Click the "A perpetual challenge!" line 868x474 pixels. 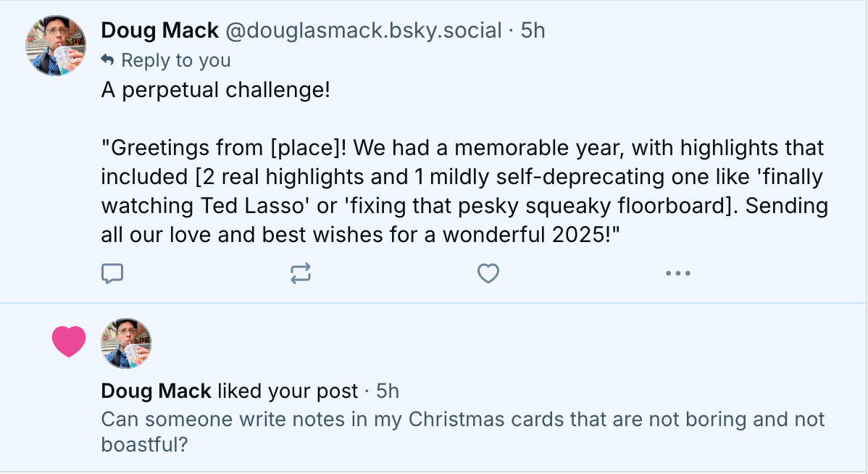215,92
